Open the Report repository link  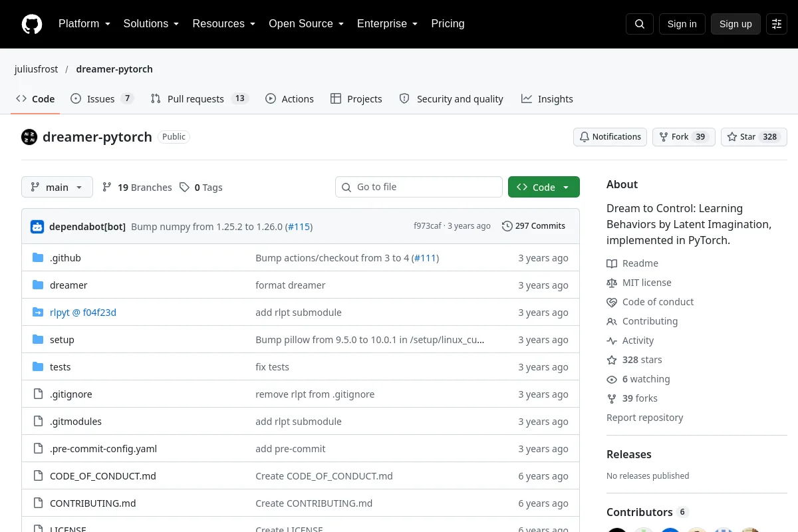tap(645, 418)
